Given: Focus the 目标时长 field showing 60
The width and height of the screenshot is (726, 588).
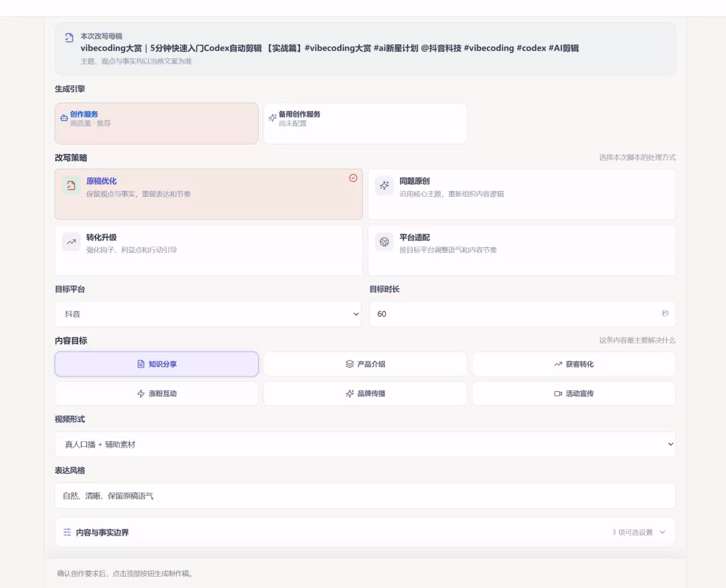Looking at the screenshot, I should coord(522,314).
